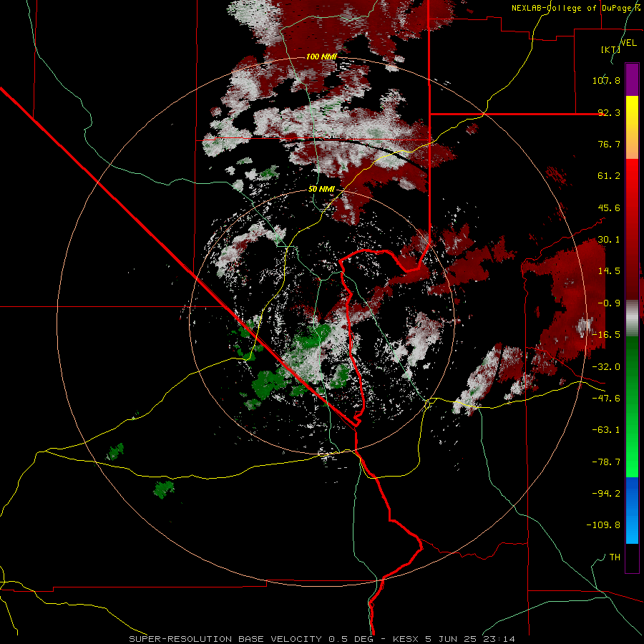644x644 pixels.
Task: Click the 14.5 velocity scale value
Action: coord(609,271)
